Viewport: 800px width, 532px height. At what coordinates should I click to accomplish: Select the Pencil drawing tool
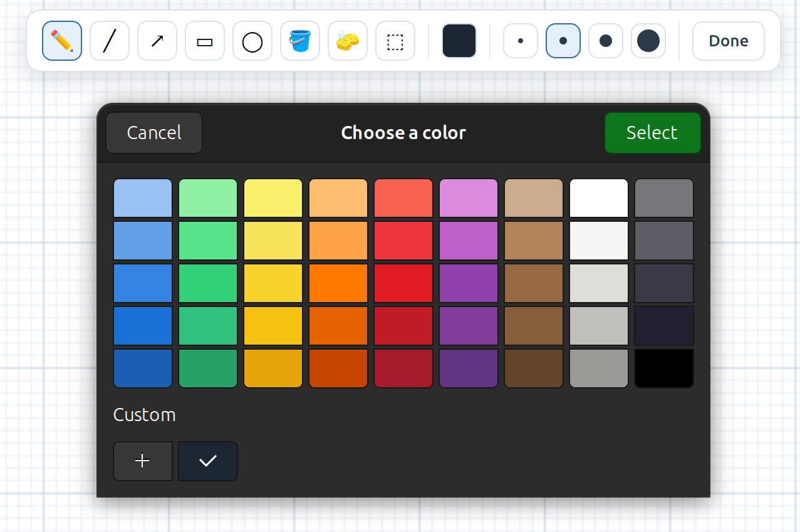pyautogui.click(x=62, y=41)
